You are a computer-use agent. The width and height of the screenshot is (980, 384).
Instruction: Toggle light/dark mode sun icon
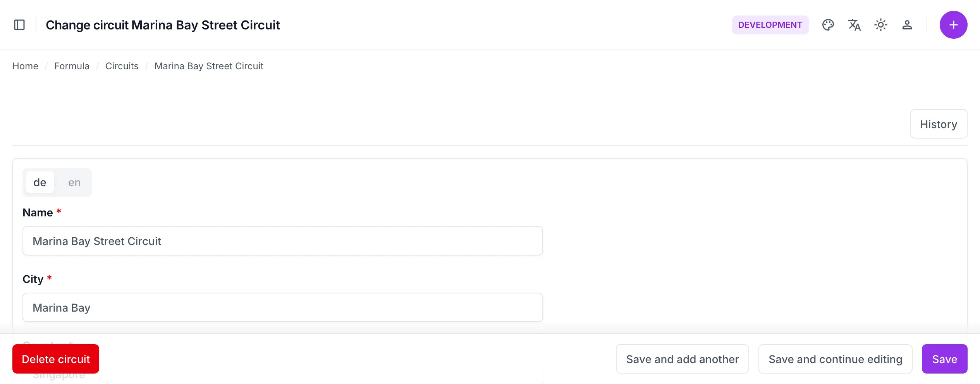click(x=880, y=25)
